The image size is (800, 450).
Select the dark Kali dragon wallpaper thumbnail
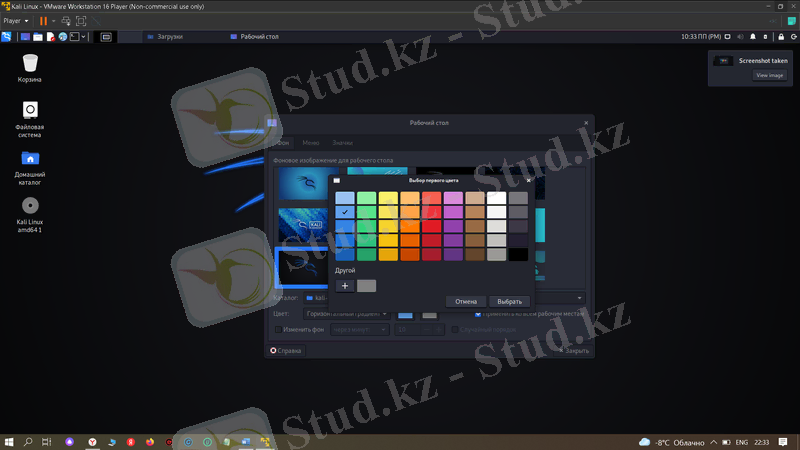coord(302,267)
